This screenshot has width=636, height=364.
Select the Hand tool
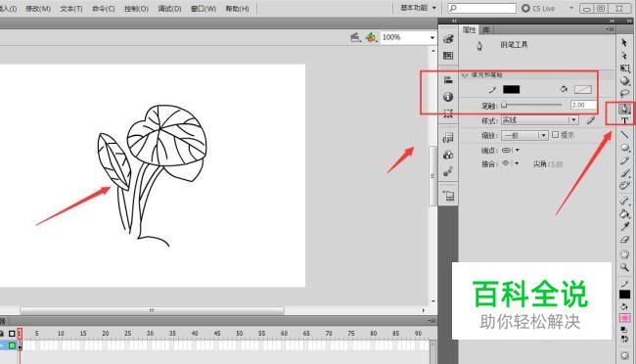624,254
